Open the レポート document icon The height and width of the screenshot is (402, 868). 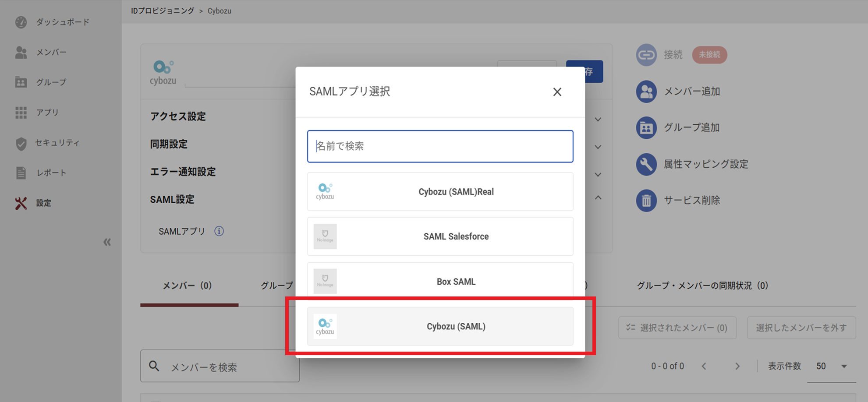click(21, 173)
